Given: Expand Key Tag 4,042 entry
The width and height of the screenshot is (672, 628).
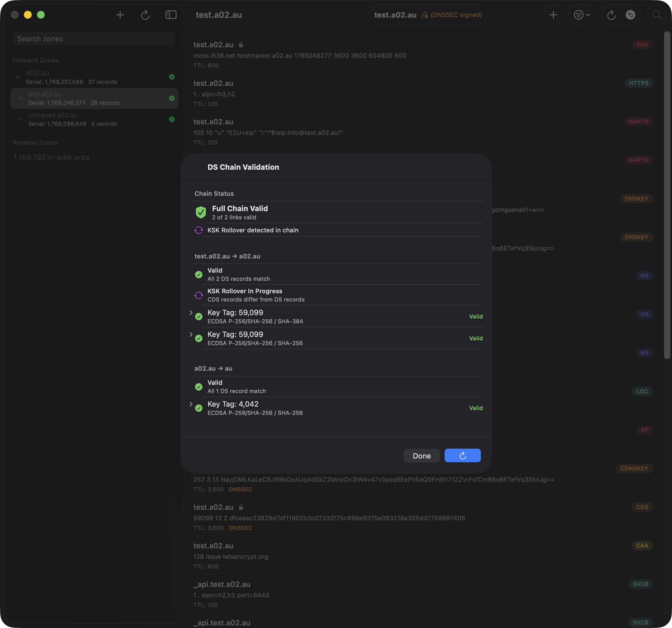Looking at the screenshot, I should (x=191, y=404).
